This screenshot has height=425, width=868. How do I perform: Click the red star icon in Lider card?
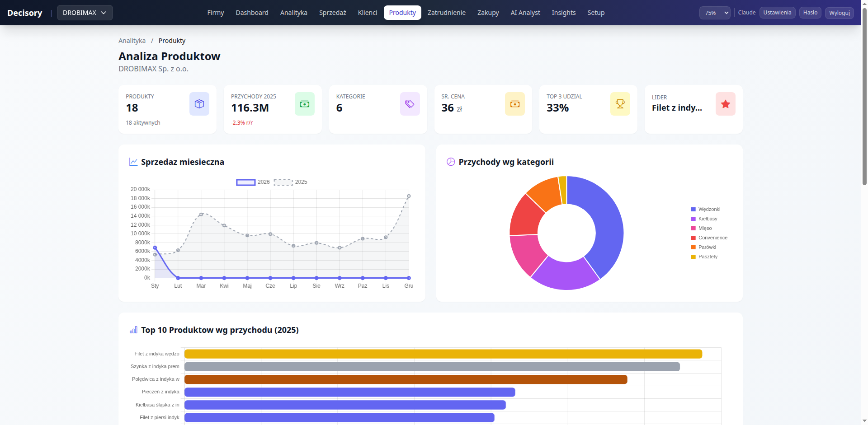pos(725,104)
